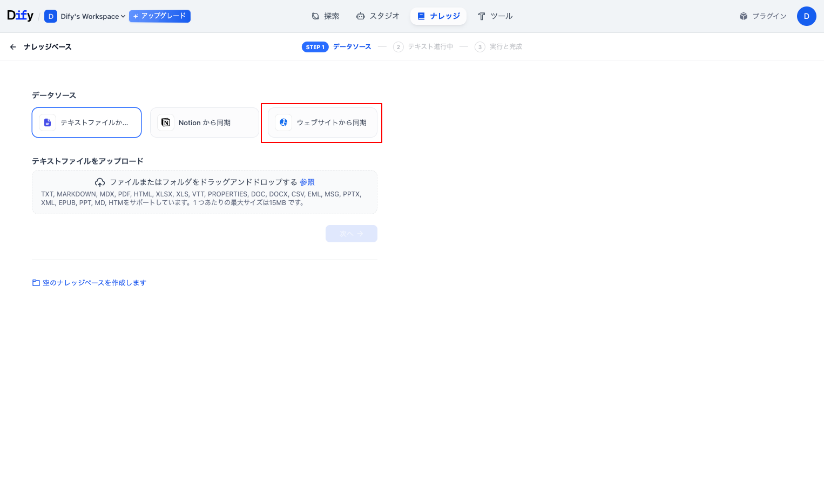Click the back arrow beside ナレッジベース
Image resolution: width=824 pixels, height=504 pixels.
click(x=13, y=47)
